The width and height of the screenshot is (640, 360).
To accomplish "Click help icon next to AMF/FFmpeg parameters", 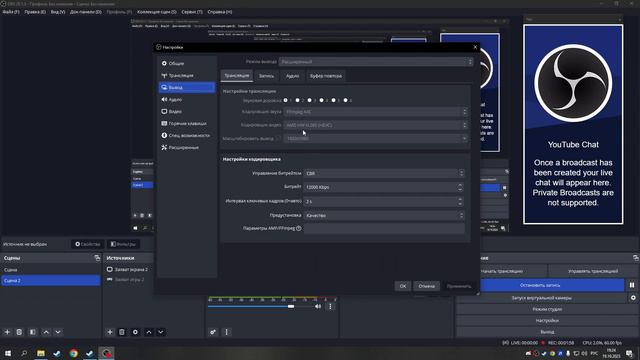I will click(299, 229).
